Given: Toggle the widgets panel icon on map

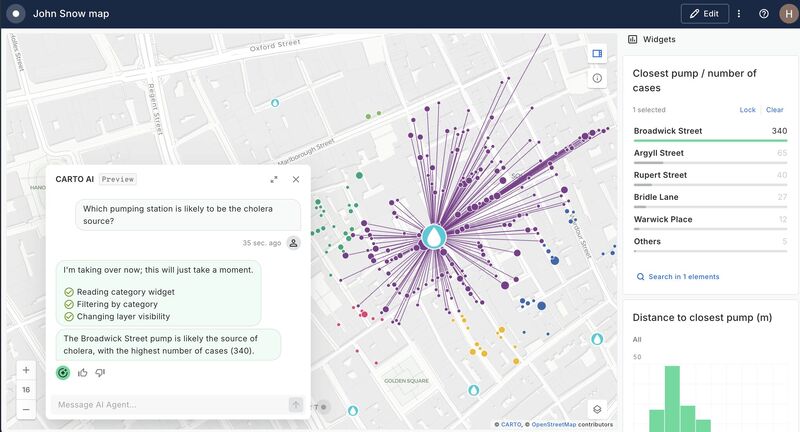Looking at the screenshot, I should click(597, 54).
